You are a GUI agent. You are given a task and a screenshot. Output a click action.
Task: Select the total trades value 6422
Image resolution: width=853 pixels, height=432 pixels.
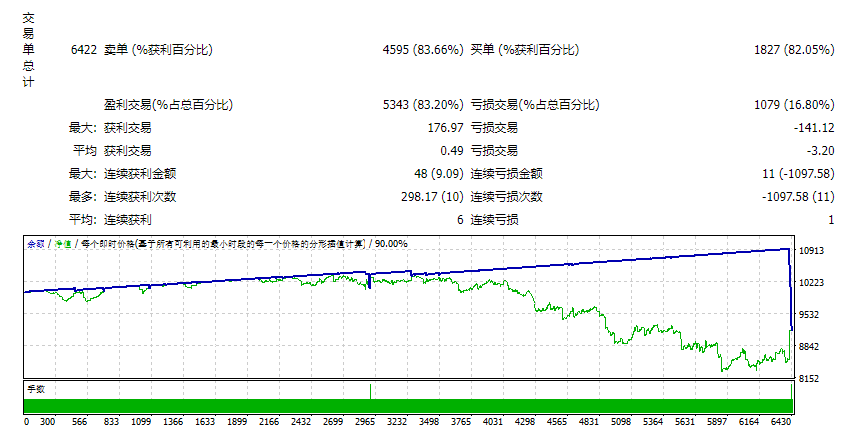pos(84,50)
